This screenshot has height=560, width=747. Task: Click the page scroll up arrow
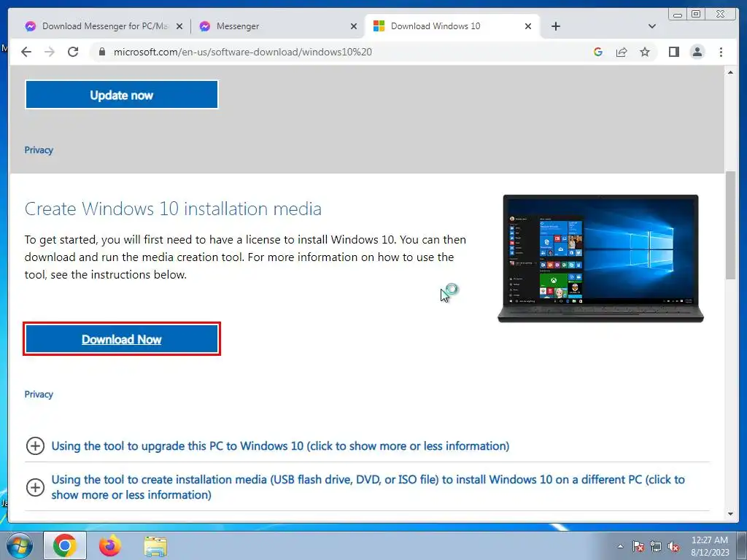pyautogui.click(x=730, y=72)
